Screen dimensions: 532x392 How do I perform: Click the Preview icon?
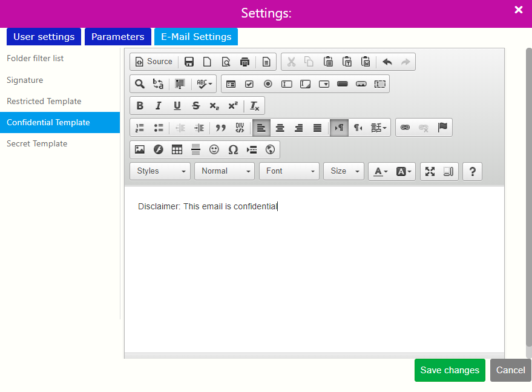point(226,62)
